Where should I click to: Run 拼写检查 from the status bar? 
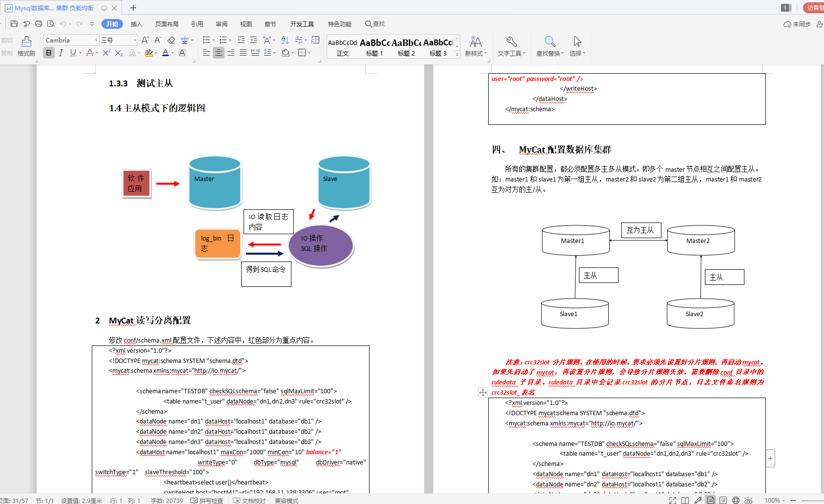pos(207,500)
